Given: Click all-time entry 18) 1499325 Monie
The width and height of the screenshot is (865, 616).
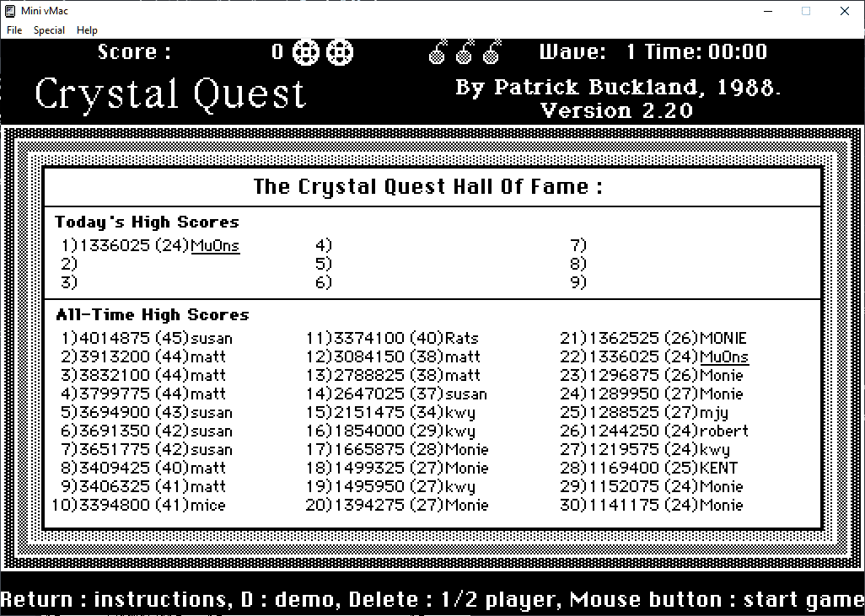Looking at the screenshot, I should tap(397, 468).
